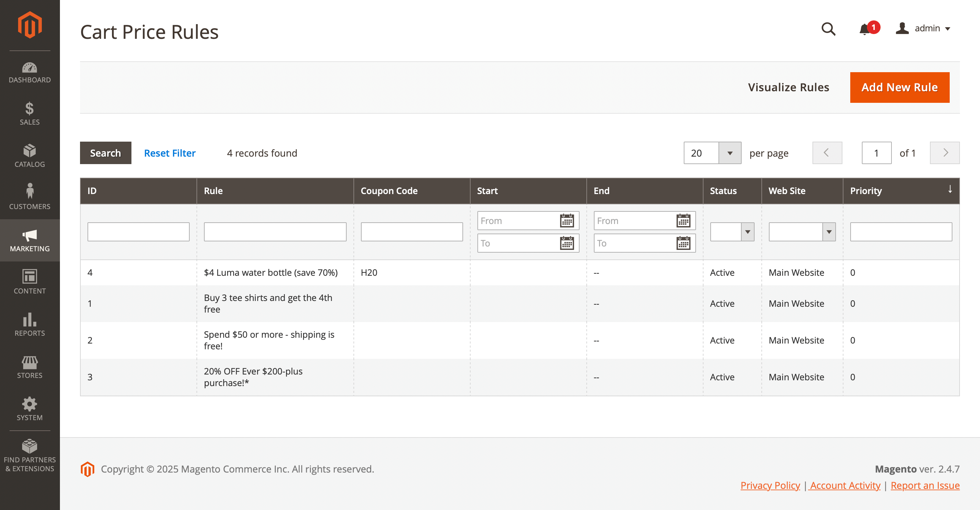The height and width of the screenshot is (510, 980).
Task: Click the Rule name filter field
Action: pos(275,232)
